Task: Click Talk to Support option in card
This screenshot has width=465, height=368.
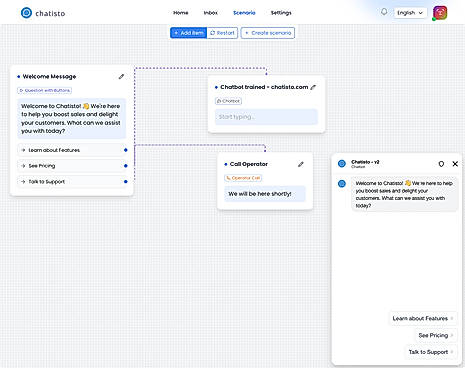Action: [72, 182]
